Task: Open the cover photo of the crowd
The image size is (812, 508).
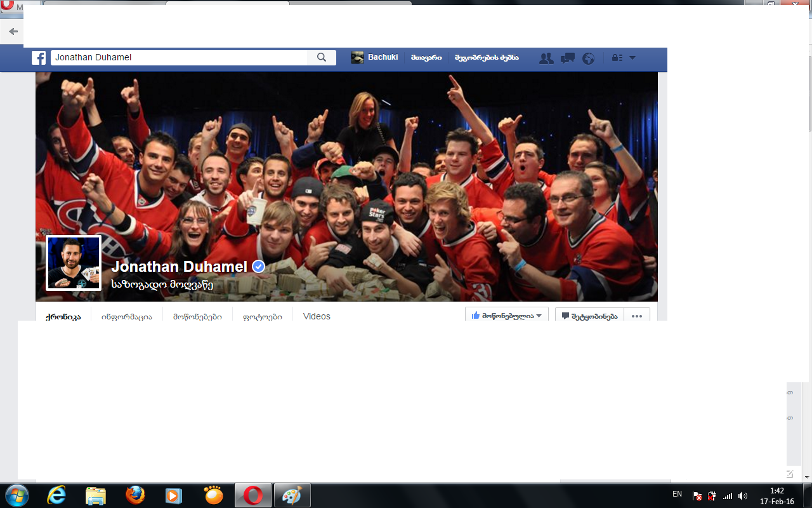Action: [x=346, y=187]
